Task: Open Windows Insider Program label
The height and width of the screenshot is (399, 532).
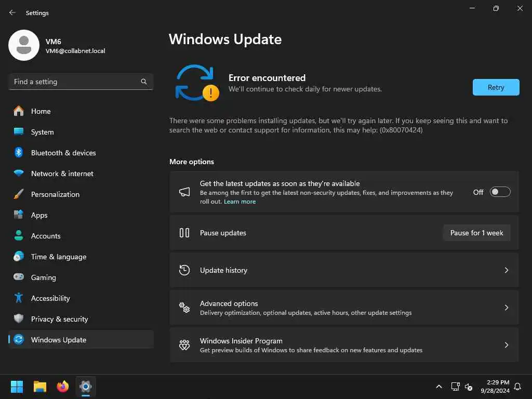Action: (x=241, y=341)
